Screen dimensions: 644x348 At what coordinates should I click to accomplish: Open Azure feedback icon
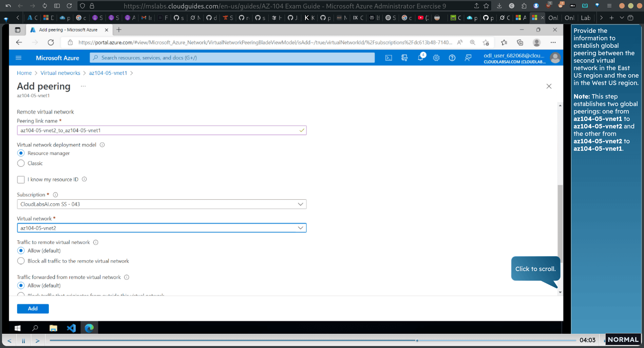point(468,58)
